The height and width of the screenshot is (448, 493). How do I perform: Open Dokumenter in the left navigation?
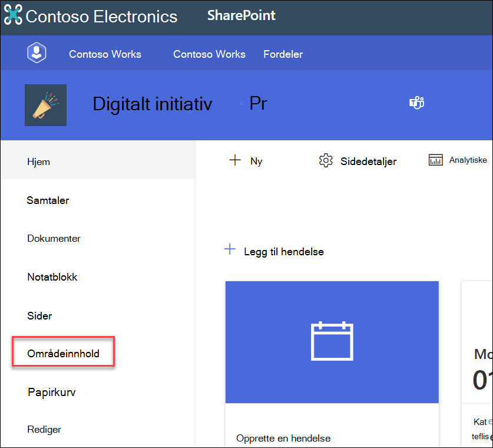click(x=54, y=239)
